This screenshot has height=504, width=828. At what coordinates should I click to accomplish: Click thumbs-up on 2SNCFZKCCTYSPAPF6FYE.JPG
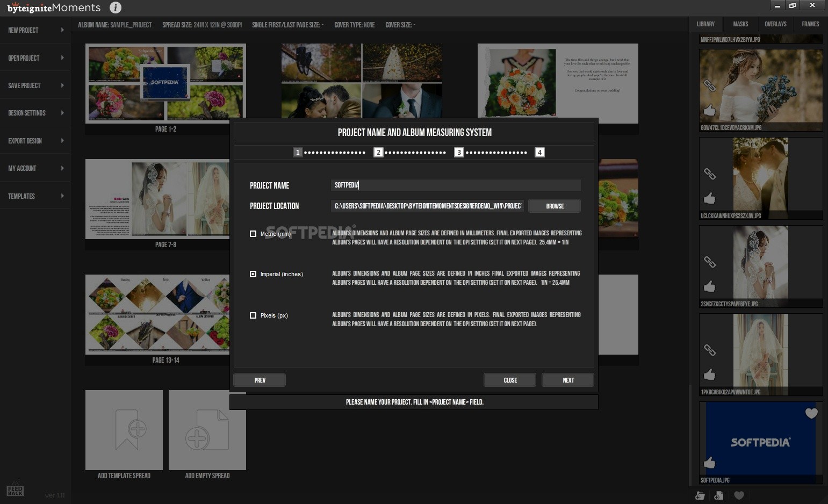709,286
